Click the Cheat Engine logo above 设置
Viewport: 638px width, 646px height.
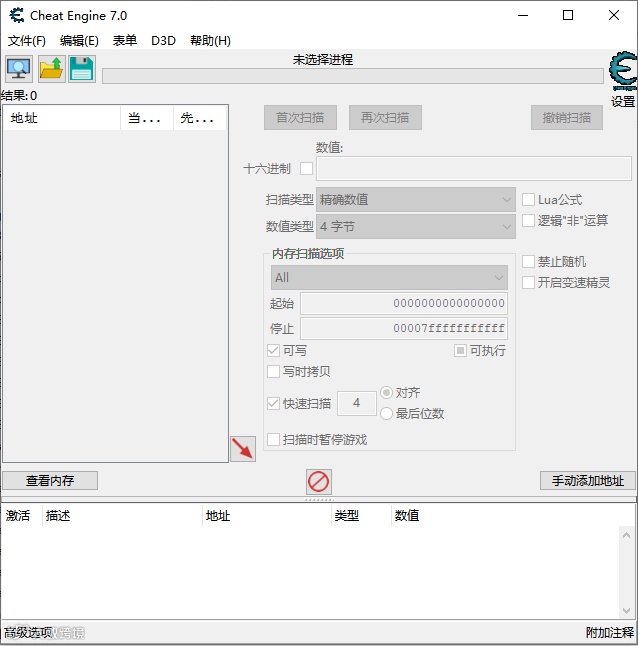pyautogui.click(x=623, y=70)
